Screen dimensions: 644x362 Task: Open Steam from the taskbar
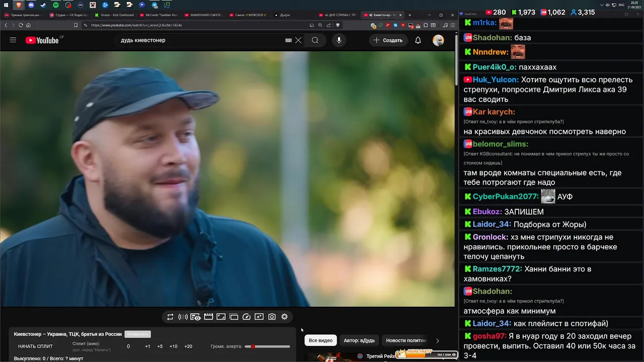point(43,5)
